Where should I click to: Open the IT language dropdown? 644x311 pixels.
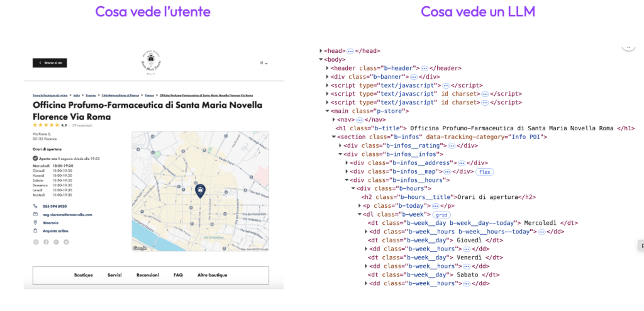[264, 63]
